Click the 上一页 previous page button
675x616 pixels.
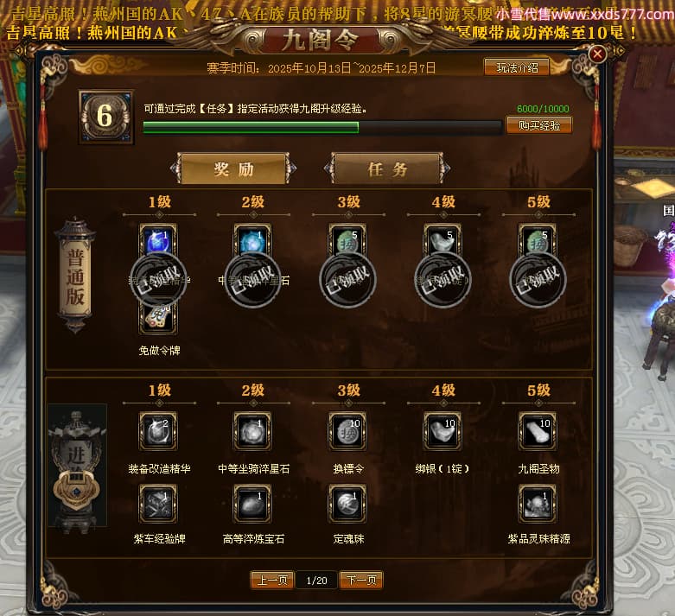click(x=272, y=581)
